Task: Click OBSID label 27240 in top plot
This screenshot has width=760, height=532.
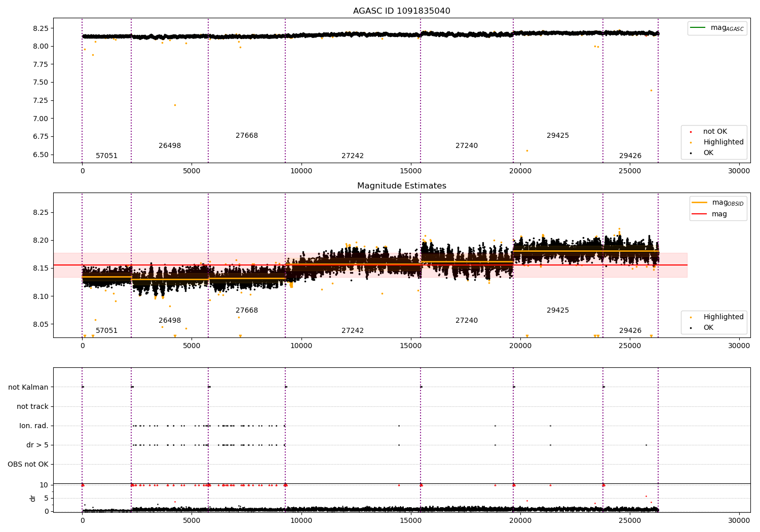Action: (x=467, y=146)
